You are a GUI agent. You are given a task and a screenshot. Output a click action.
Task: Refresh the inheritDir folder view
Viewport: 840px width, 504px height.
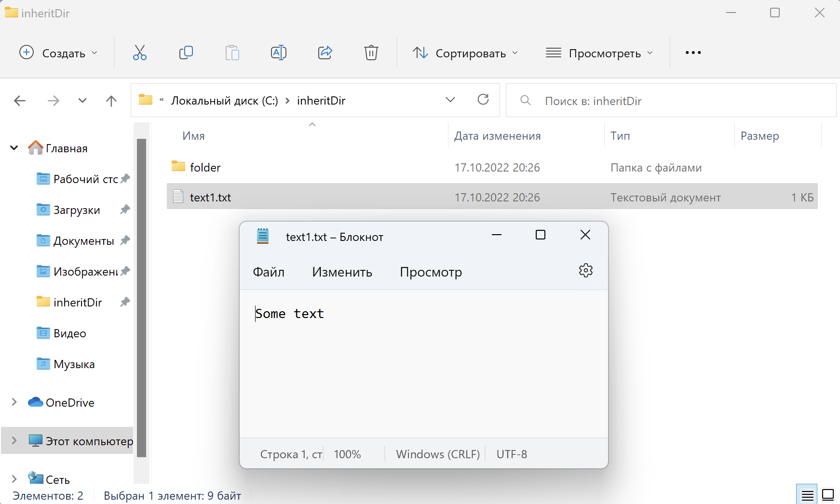point(483,100)
